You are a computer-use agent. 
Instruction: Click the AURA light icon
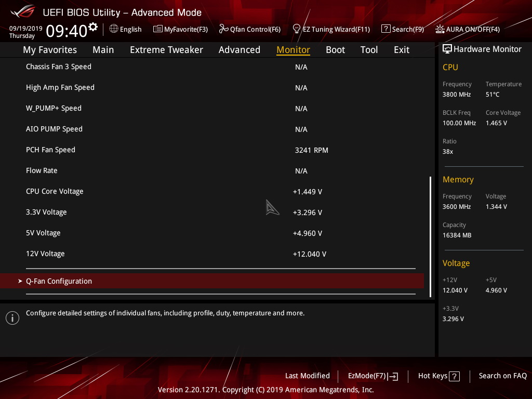point(440,29)
